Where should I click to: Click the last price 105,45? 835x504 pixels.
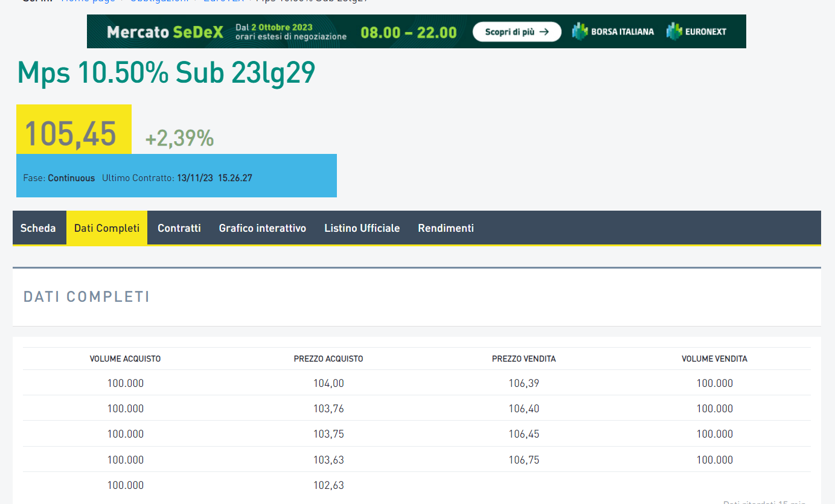click(71, 133)
